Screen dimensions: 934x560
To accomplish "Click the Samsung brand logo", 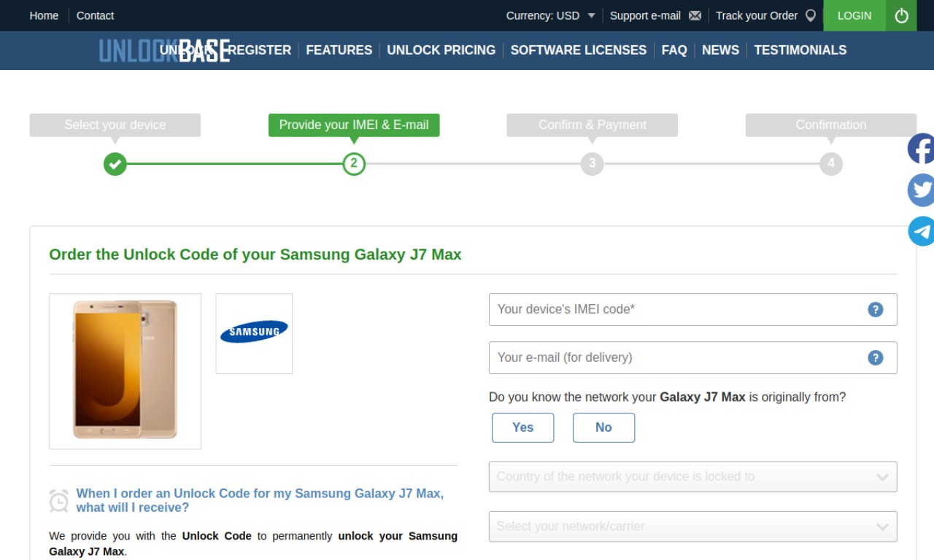I will [254, 333].
